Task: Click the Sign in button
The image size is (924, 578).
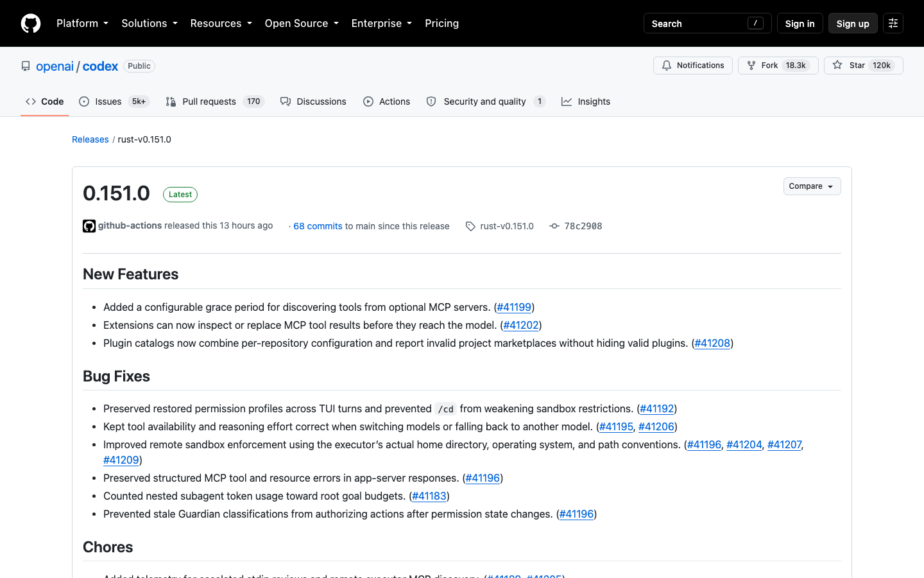Action: pos(800,23)
